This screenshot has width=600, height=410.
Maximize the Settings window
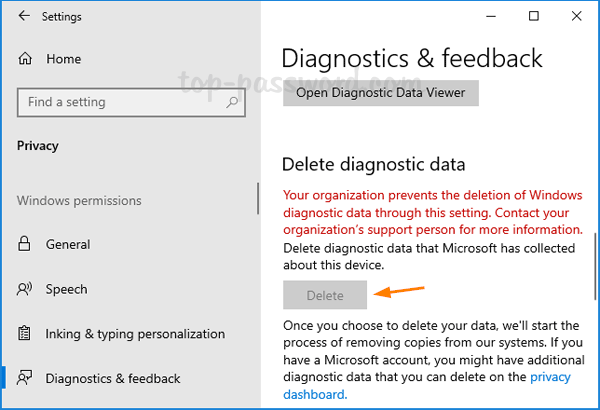[x=534, y=16]
